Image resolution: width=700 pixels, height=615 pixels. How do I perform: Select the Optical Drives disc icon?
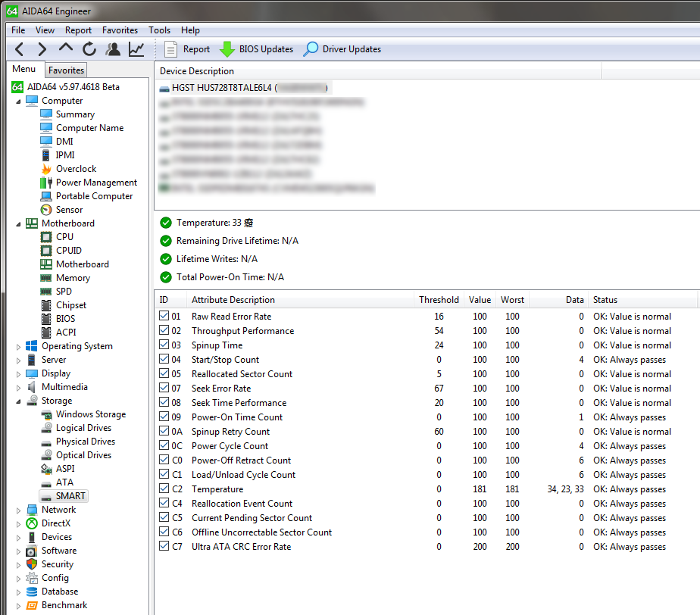(x=46, y=455)
